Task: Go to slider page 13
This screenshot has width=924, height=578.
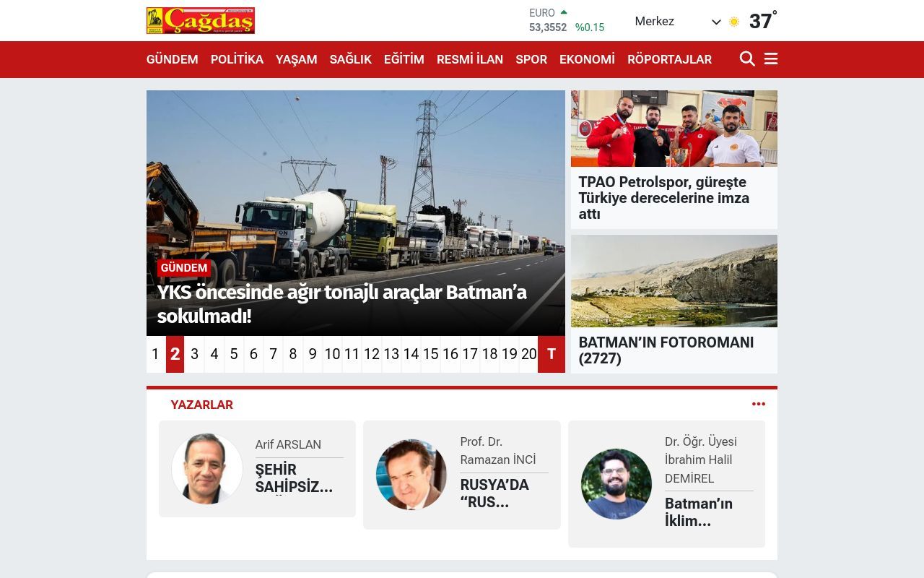Action: tap(391, 354)
